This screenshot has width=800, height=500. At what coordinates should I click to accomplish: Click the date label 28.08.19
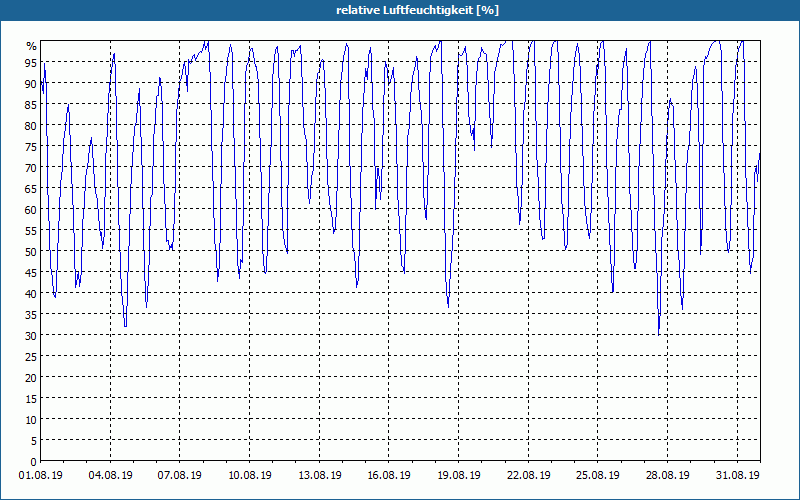point(667,476)
